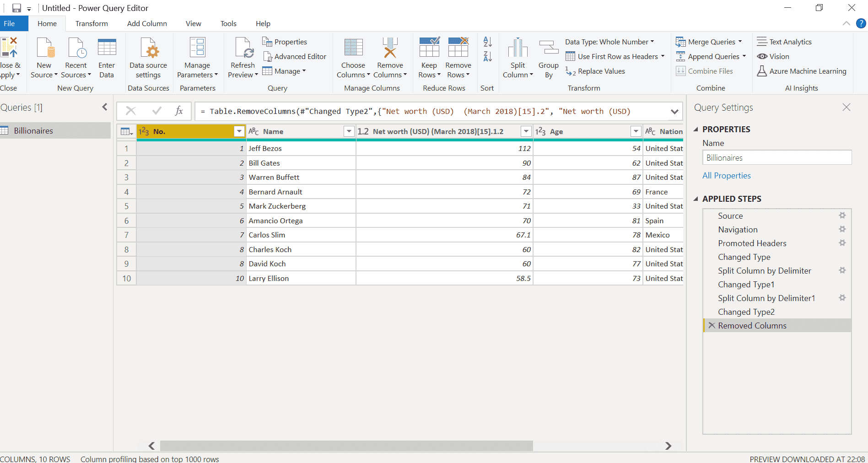The image size is (868, 463).
Task: Switch to the Transform tab
Action: point(92,23)
